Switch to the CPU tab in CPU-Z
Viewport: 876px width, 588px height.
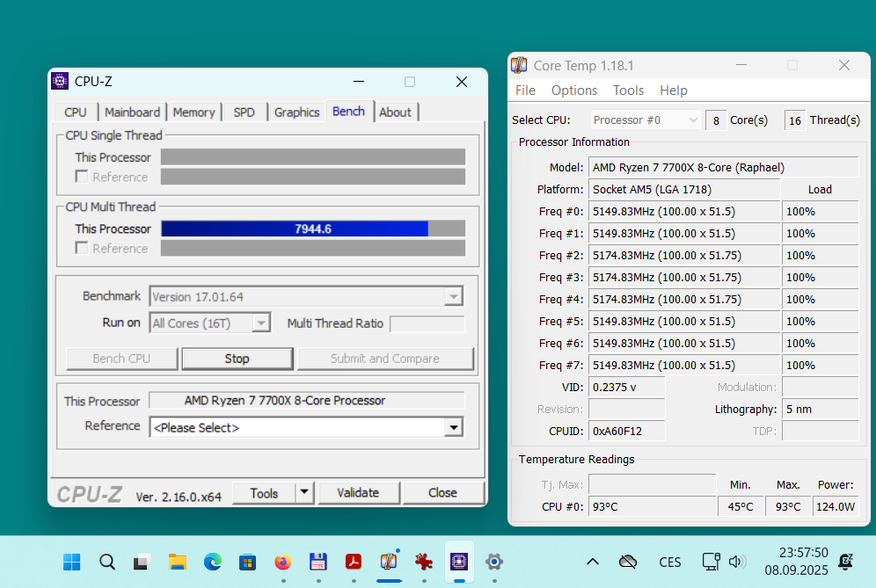[x=76, y=113]
